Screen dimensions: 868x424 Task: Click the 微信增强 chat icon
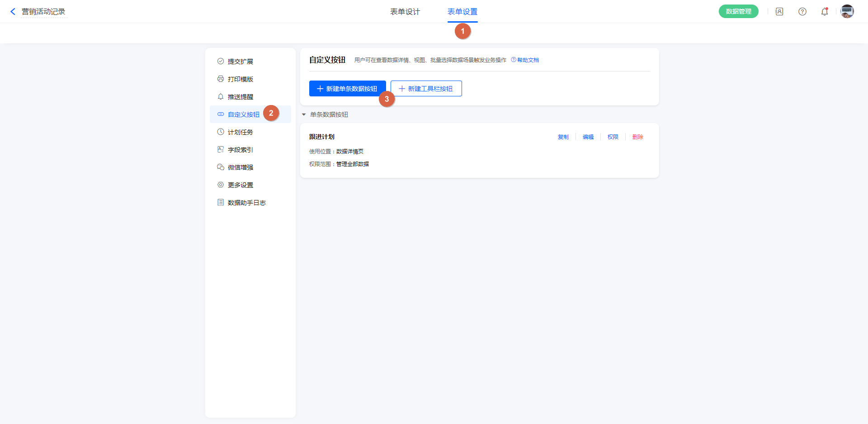[x=221, y=167]
